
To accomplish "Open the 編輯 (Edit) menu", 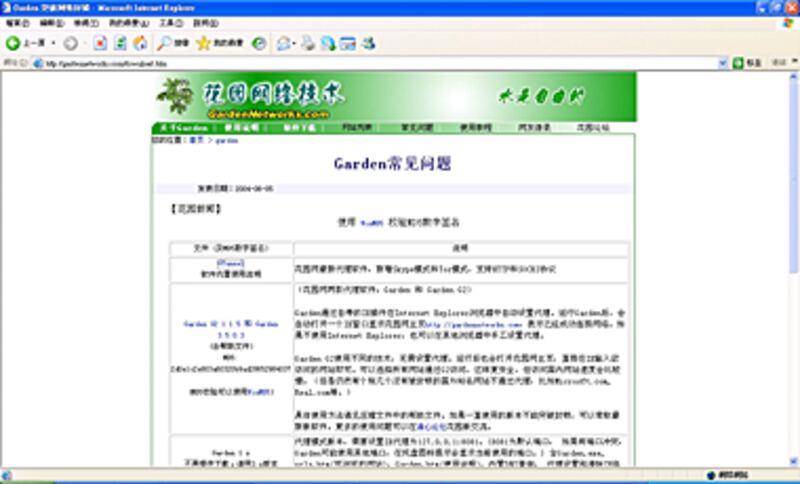I will tap(52, 23).
